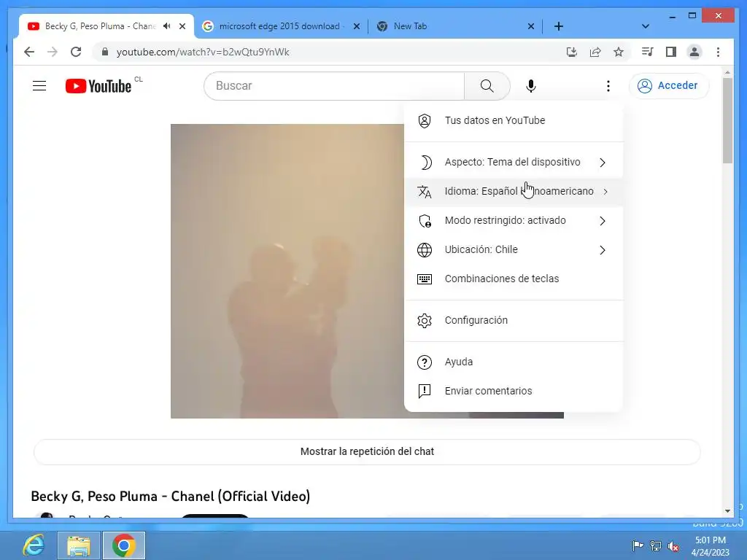
Task: Share this page icon in address bar
Action: [595, 52]
